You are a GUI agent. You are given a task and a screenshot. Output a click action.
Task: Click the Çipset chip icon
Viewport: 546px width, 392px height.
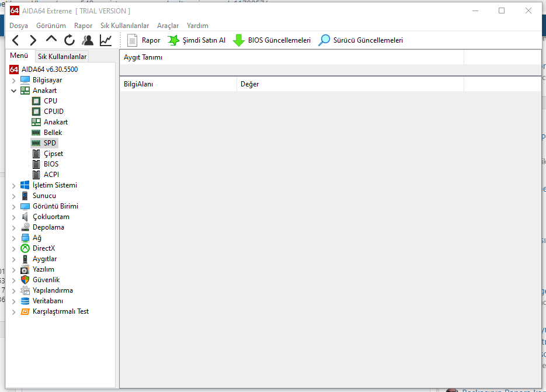point(36,154)
